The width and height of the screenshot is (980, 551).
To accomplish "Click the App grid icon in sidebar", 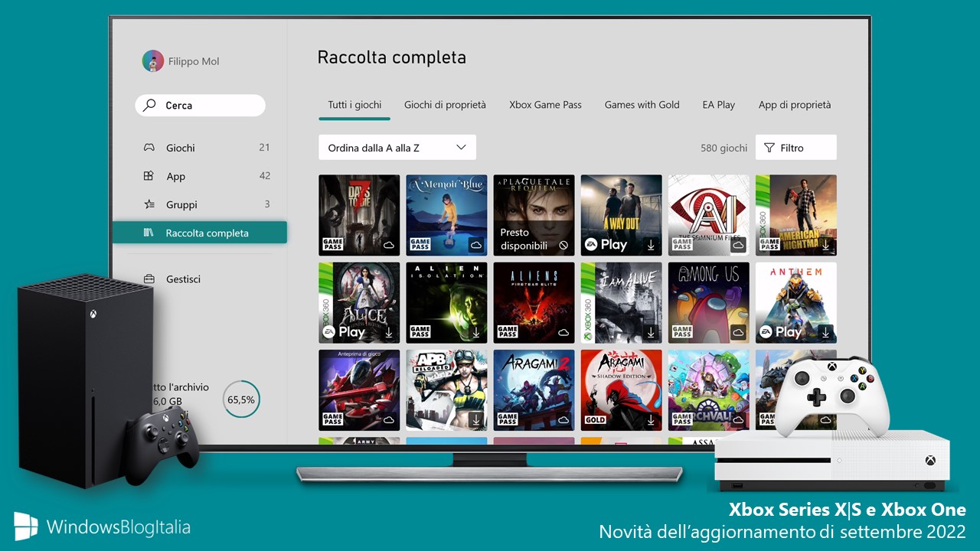I will [x=149, y=176].
